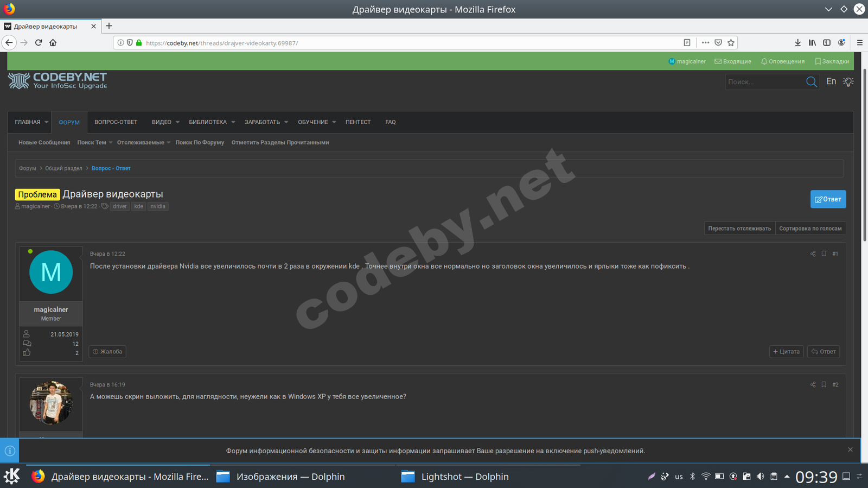This screenshot has height=488, width=868.
Task: Open the ВОПРОС-ОТВЕТ navigation item
Action: tap(116, 122)
